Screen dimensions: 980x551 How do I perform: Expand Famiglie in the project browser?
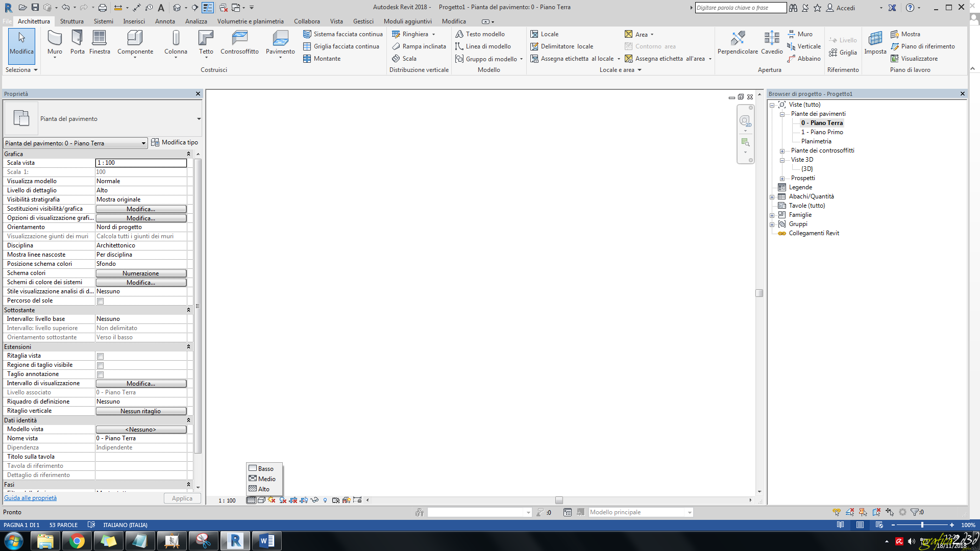[x=772, y=215]
